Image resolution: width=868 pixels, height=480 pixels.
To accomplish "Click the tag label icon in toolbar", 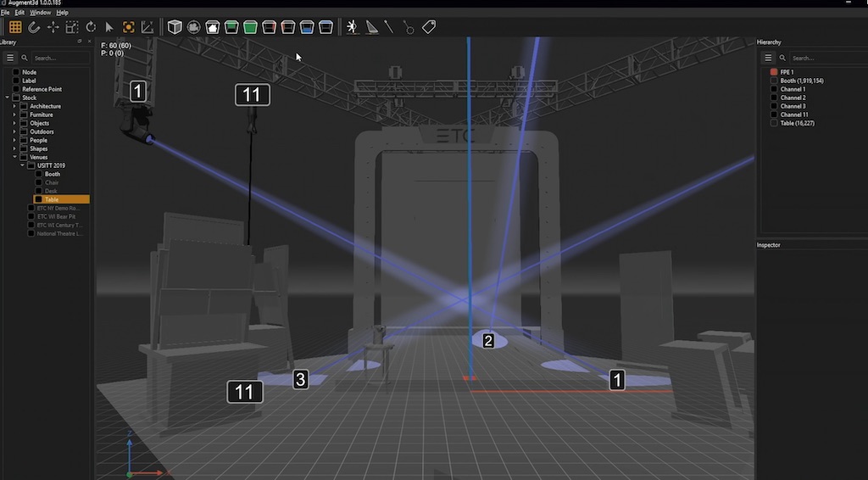I will point(429,27).
